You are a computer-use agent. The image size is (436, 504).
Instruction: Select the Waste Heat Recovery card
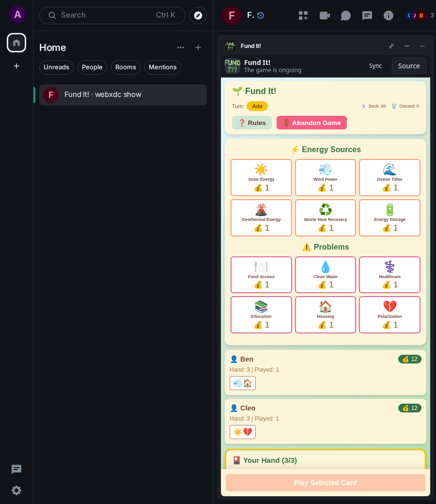point(326,218)
